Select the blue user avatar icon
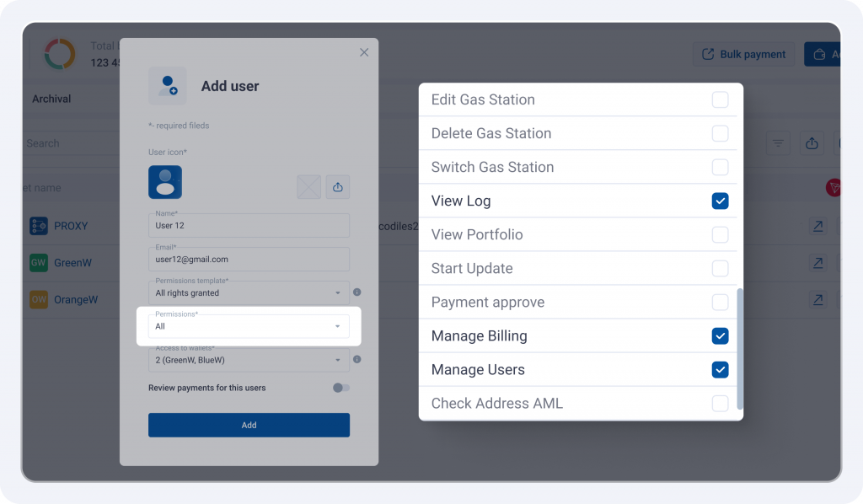Image resolution: width=863 pixels, height=504 pixels. 165,182
